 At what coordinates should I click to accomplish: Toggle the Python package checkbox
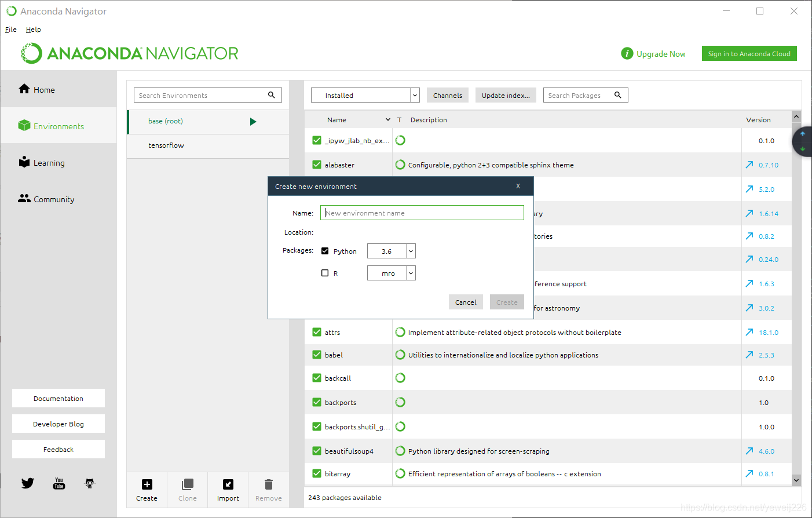coord(325,251)
